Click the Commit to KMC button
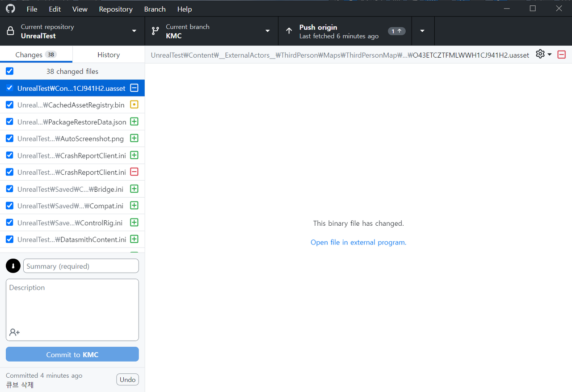 (x=72, y=354)
